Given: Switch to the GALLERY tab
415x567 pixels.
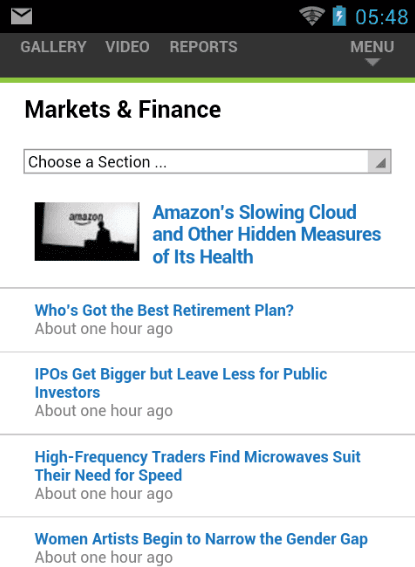Looking at the screenshot, I should (53, 47).
